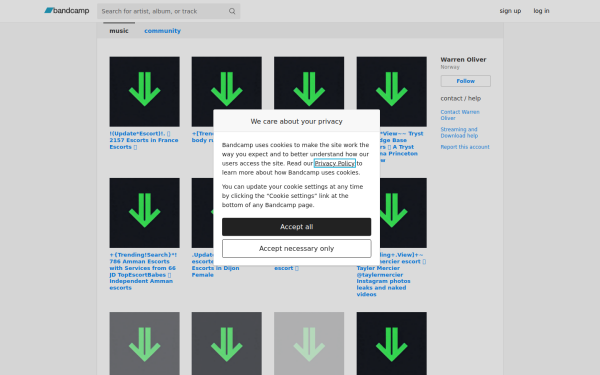Accept all cookies

(297, 227)
